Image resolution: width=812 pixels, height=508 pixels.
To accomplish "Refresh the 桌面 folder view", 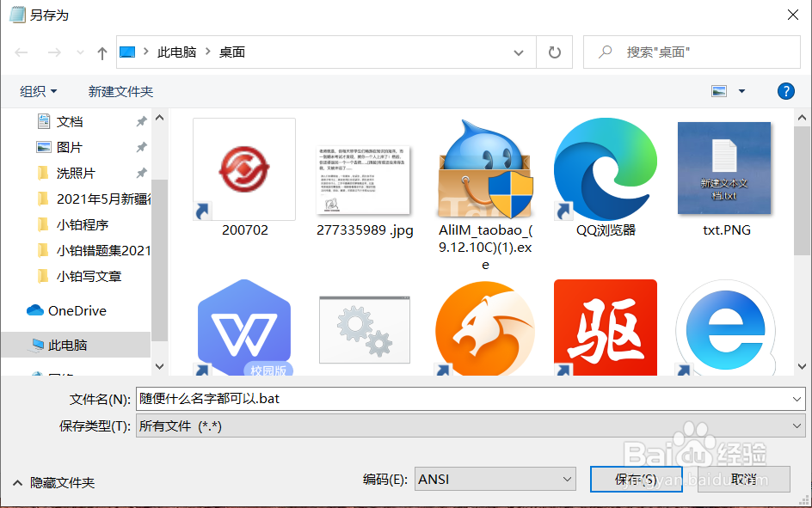I will (555, 52).
